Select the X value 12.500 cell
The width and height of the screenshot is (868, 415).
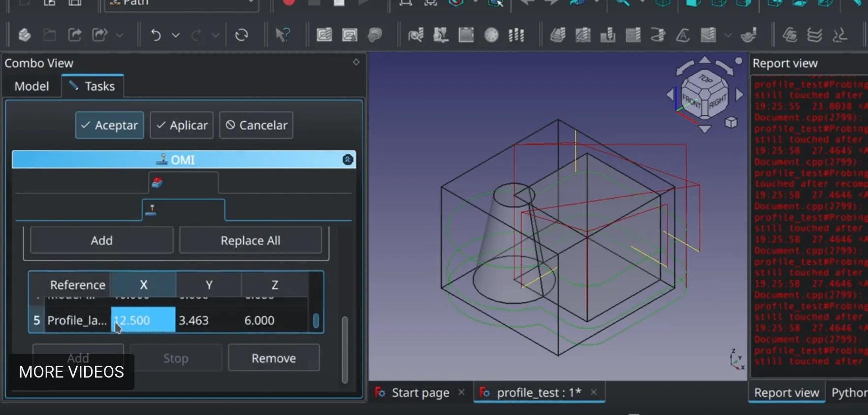click(143, 320)
